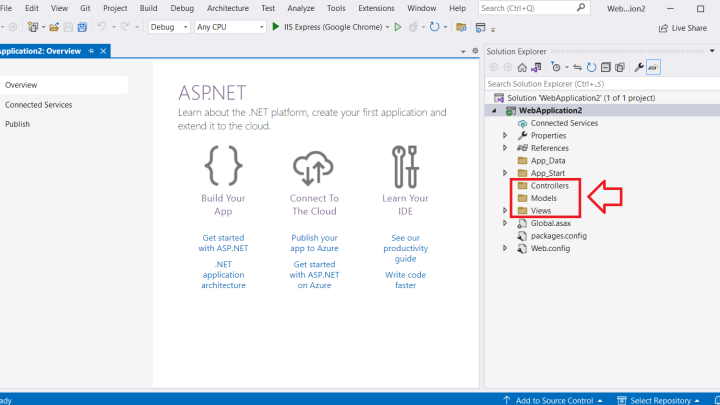Open '.NET application architecture' link
The width and height of the screenshot is (720, 405).
pyautogui.click(x=223, y=275)
